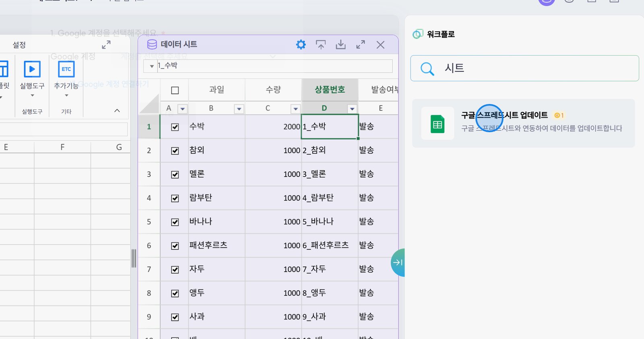Click the 워크플로 panel icon
This screenshot has height=339, width=644.
tap(418, 34)
